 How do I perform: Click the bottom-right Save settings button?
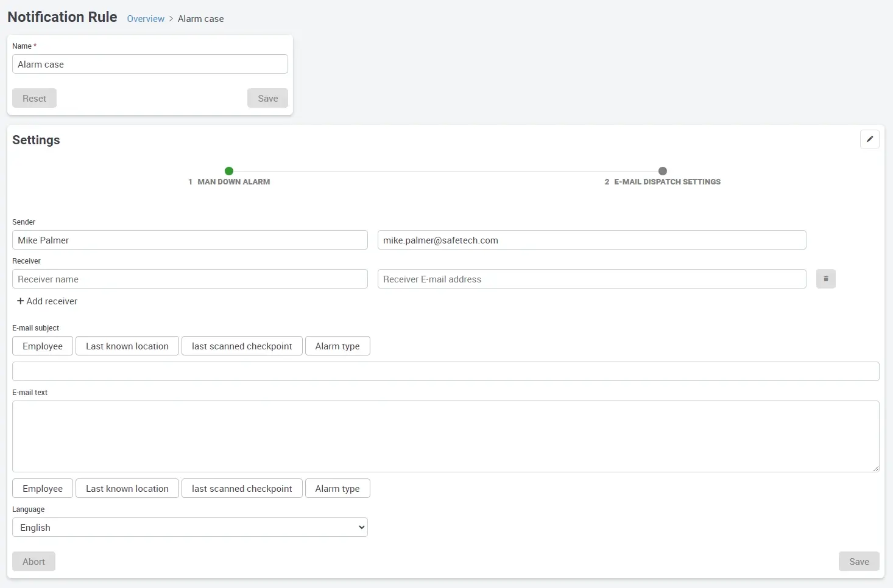858,561
